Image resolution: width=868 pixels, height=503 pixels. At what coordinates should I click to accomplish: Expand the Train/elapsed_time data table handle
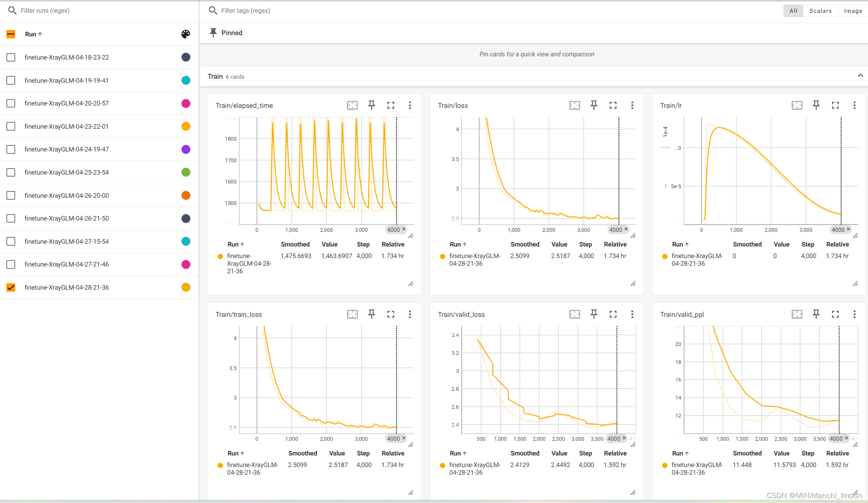point(411,284)
